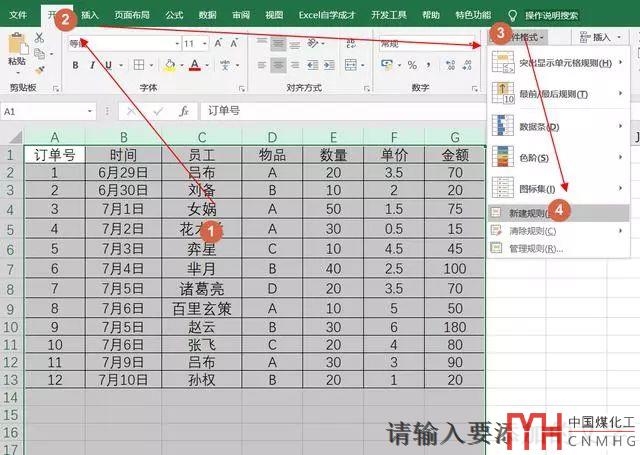This screenshot has width=640, height=455.
Task: Open the font size dropdown
Action: (x=204, y=44)
